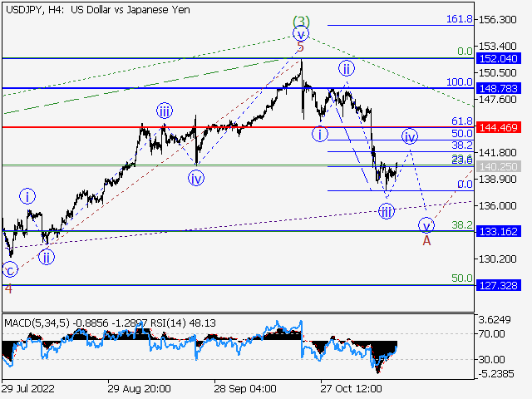Click the 29 Aug 20:00 date label

click(x=139, y=388)
